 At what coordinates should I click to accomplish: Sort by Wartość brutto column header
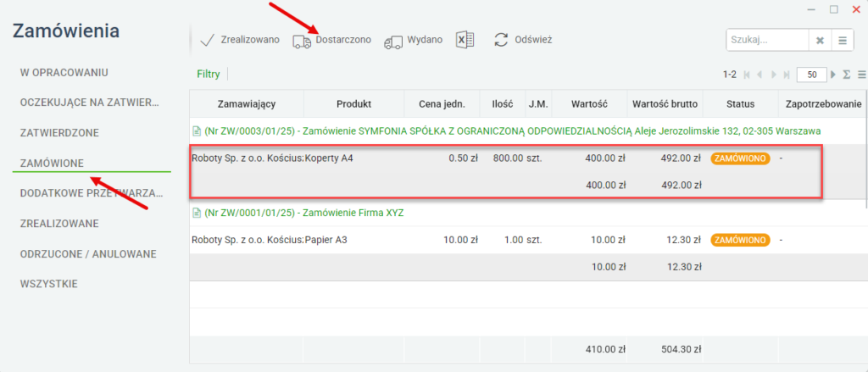[665, 103]
